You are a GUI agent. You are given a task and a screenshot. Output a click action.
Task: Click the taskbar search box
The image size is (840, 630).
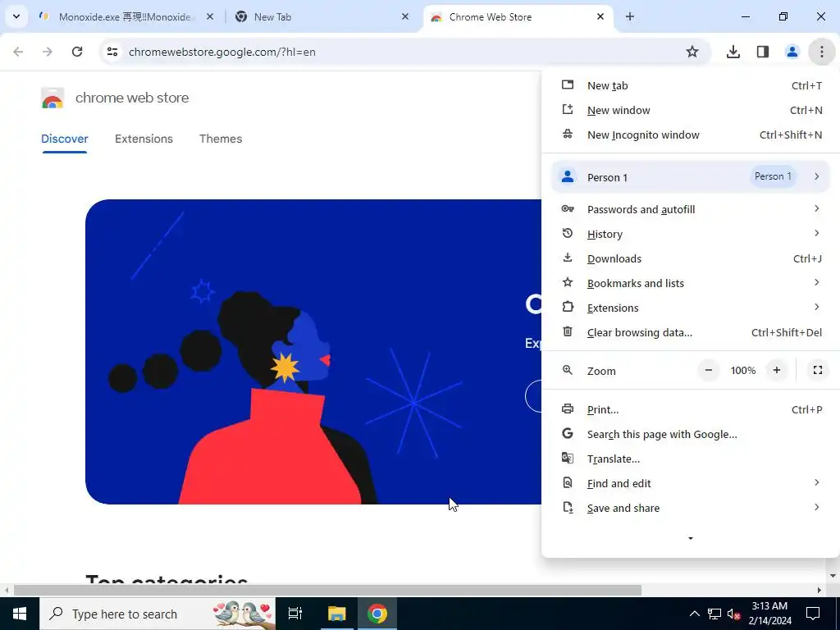coord(157,614)
